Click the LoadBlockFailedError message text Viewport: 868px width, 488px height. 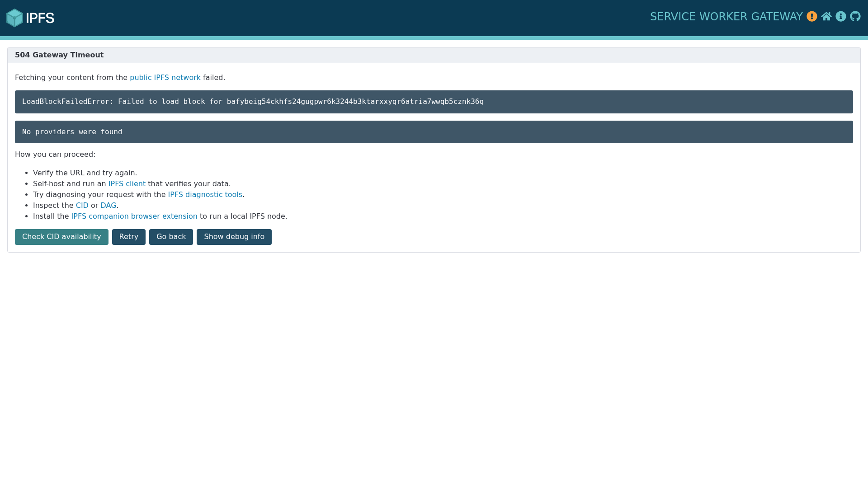(x=253, y=102)
